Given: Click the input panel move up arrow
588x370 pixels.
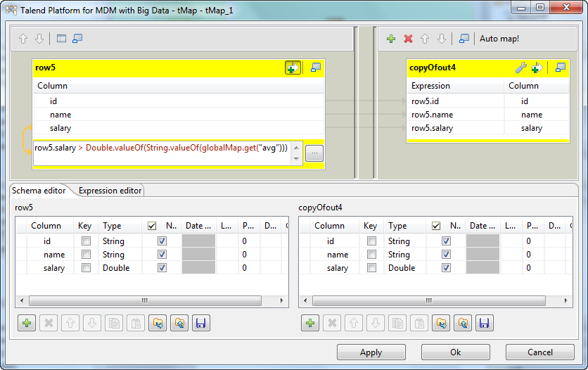Looking at the screenshot, I should pos(23,39).
